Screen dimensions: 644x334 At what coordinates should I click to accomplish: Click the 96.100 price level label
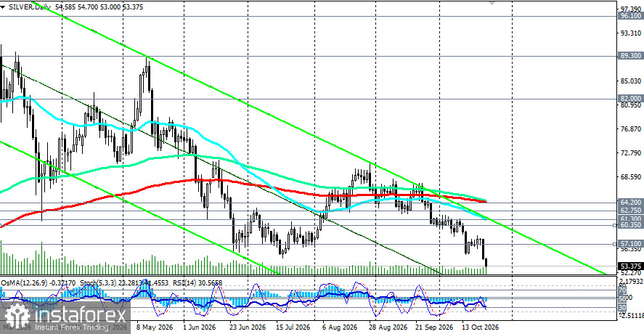pos(630,16)
